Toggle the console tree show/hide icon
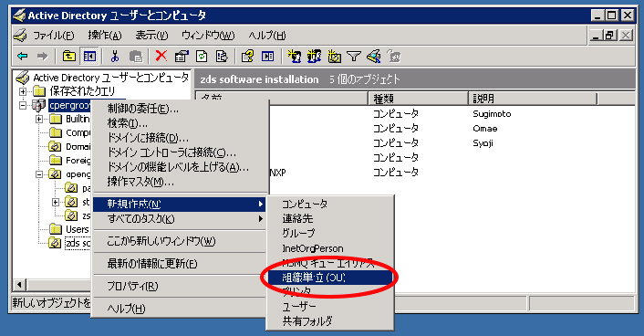Viewport: 644px width, 336px height. pos(89,56)
